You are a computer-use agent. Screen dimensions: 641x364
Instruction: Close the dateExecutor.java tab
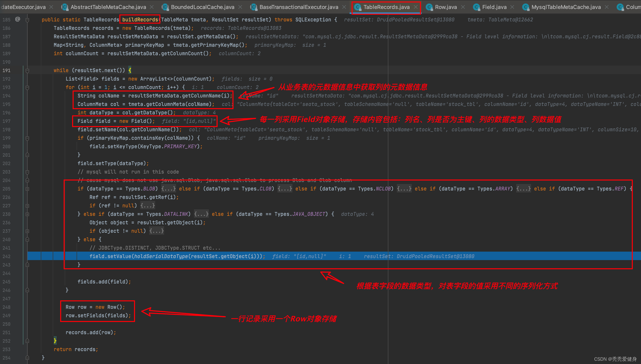[x=51, y=7]
